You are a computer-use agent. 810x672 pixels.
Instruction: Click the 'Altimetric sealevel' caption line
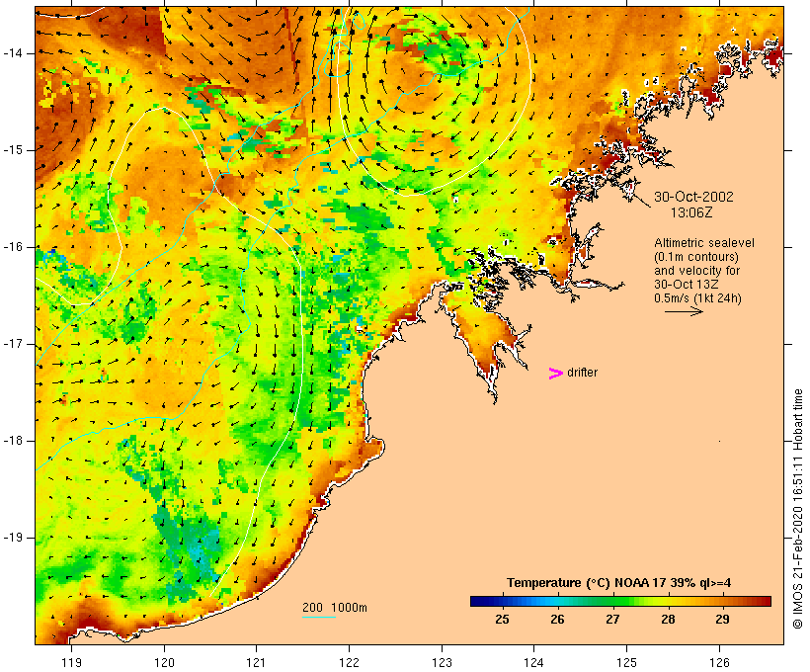704,243
